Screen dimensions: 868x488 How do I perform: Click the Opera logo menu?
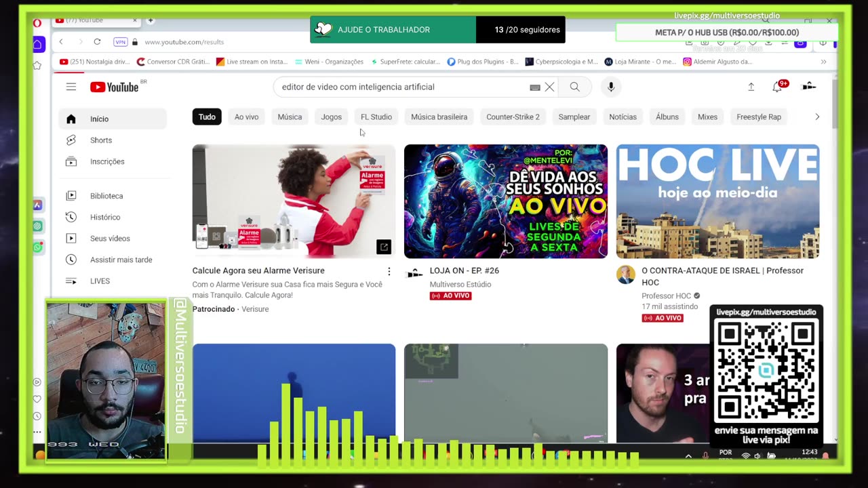pos(37,22)
